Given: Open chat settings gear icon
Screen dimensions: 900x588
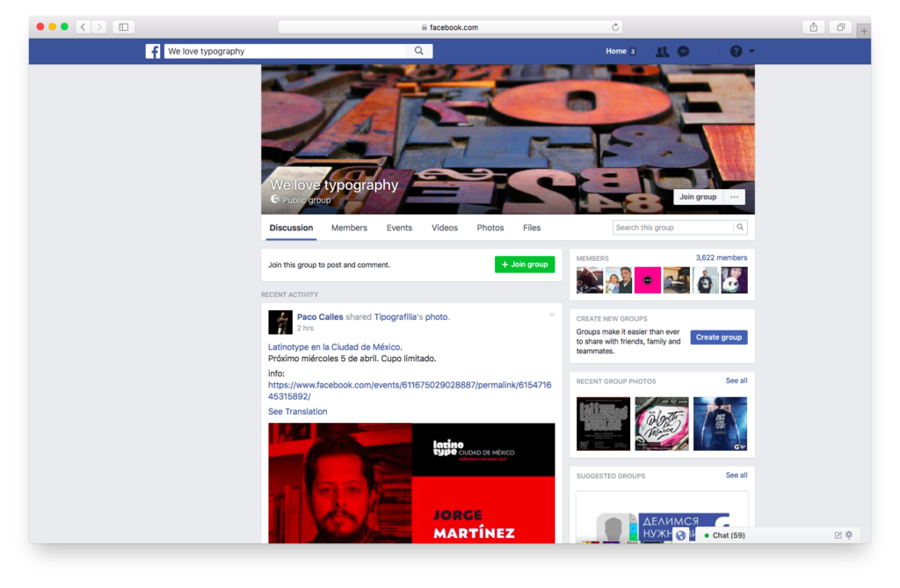Looking at the screenshot, I should [849, 534].
